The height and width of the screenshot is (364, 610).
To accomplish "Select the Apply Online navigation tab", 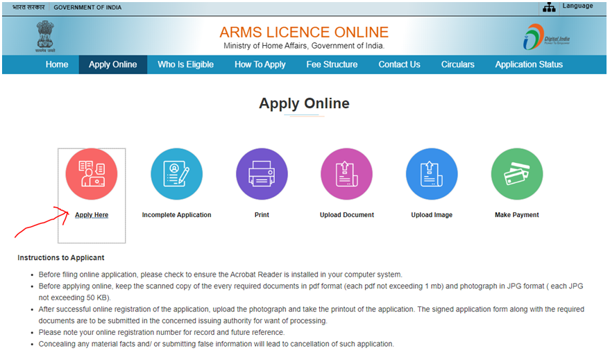I will point(112,64).
